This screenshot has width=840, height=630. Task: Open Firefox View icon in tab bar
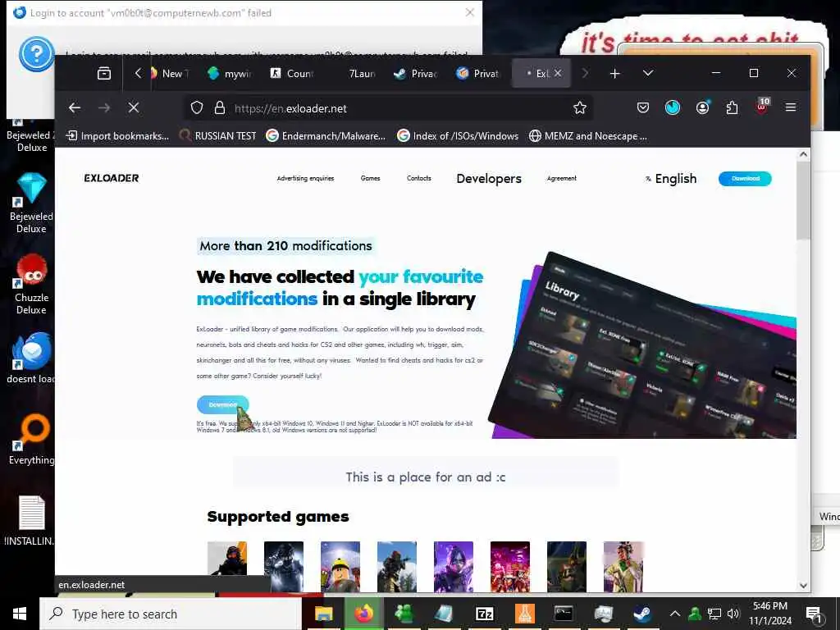(104, 73)
